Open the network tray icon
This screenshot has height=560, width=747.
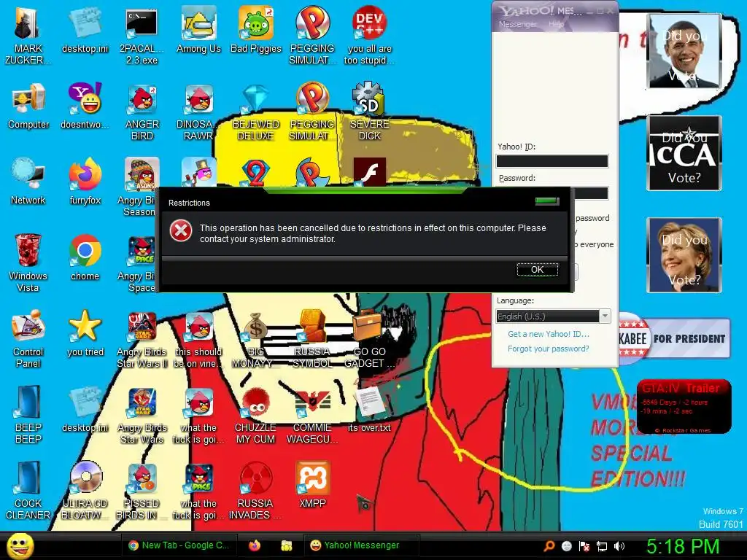[x=602, y=546]
